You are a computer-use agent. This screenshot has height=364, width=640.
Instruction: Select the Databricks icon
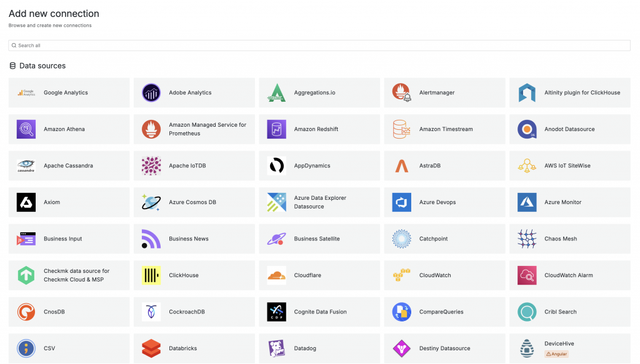tap(151, 348)
